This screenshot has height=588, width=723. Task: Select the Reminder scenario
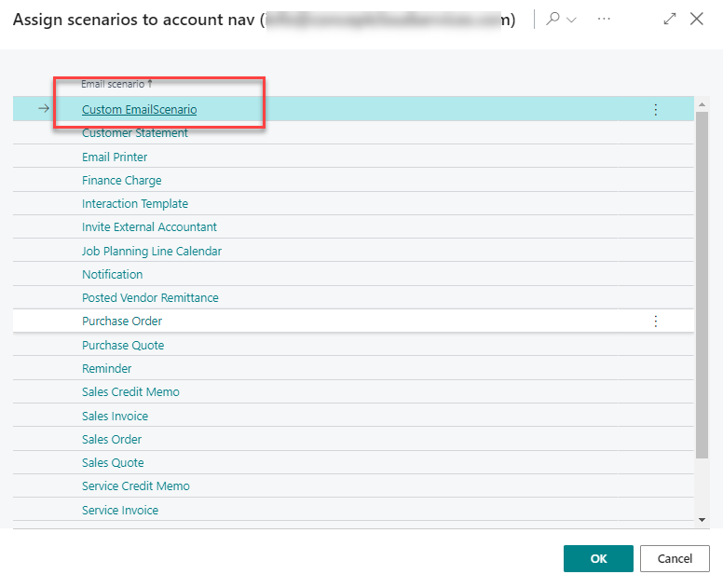[107, 368]
